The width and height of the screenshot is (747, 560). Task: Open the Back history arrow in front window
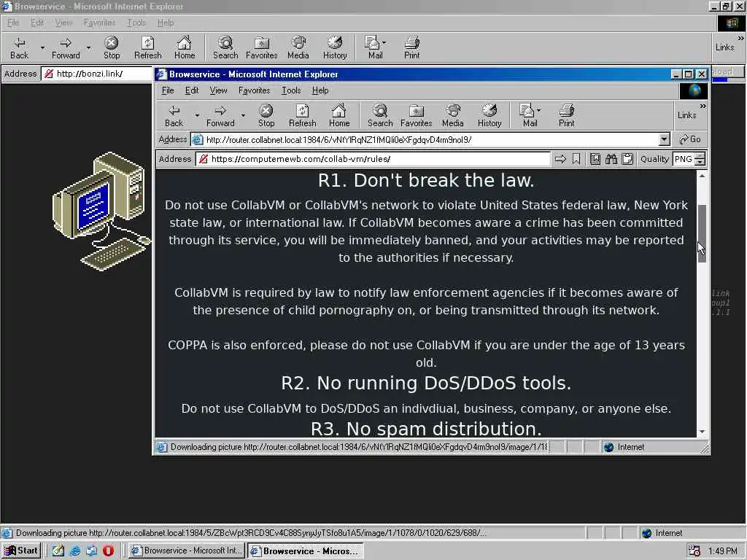197,116
